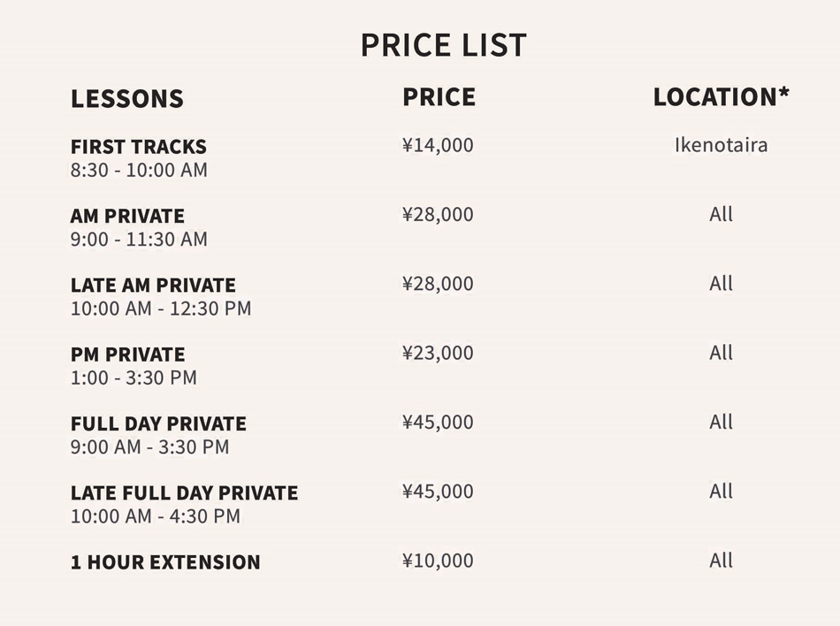Screen dimensions: 840x626
Task: Select the 1 HOUR EXTENSION item
Action: pyautogui.click(x=165, y=562)
